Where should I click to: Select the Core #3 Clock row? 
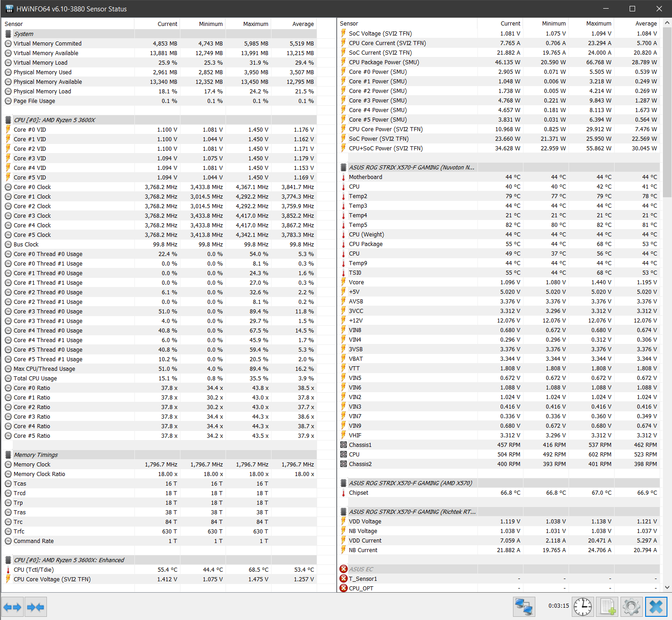coord(159,215)
